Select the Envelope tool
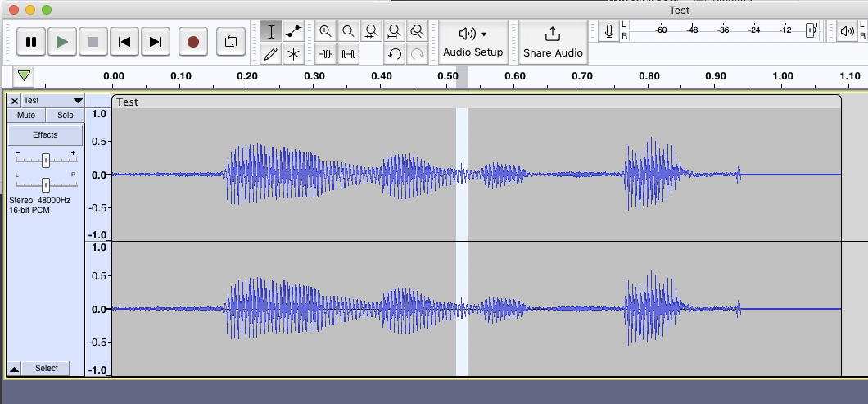 pyautogui.click(x=294, y=31)
